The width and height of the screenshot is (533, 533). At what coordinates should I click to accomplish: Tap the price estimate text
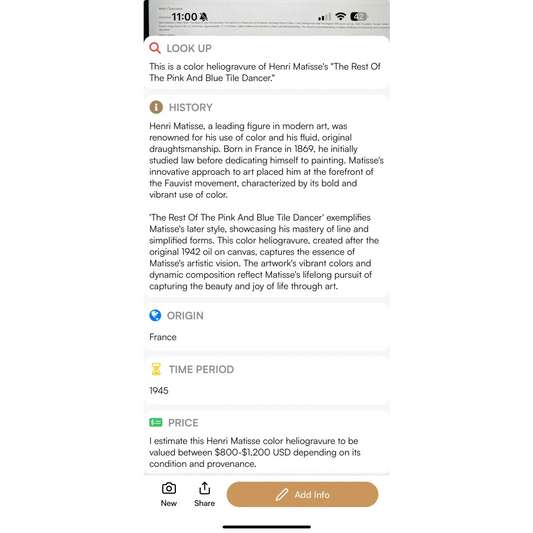(255, 452)
